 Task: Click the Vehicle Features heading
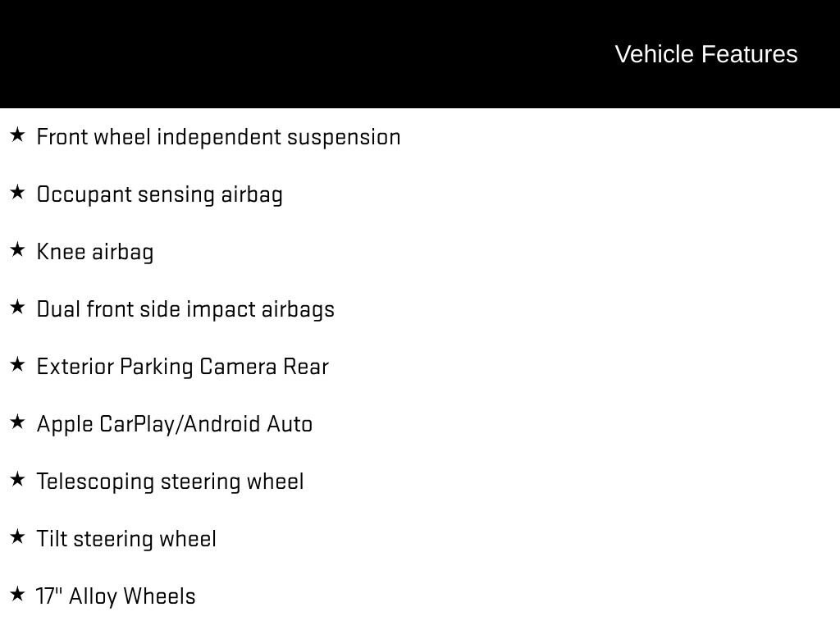706,54
